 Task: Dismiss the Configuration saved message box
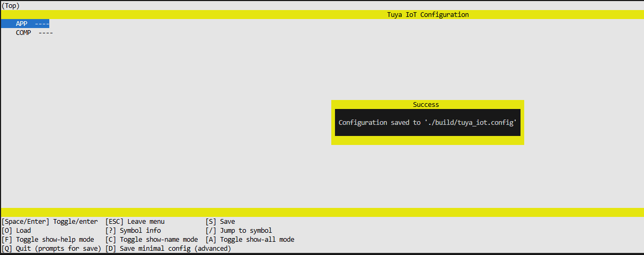(x=427, y=122)
